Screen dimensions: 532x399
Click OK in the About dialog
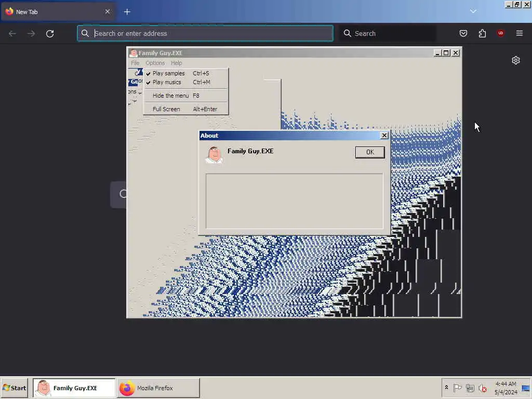370,152
